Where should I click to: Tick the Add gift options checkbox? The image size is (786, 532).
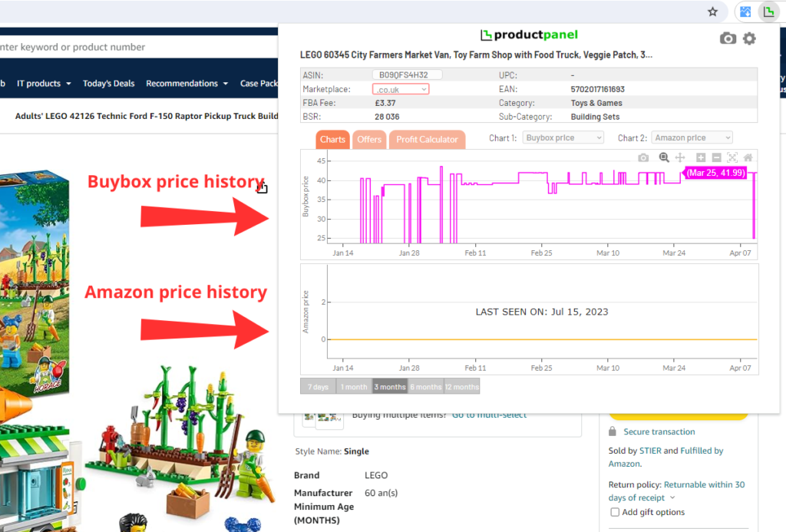pyautogui.click(x=615, y=512)
